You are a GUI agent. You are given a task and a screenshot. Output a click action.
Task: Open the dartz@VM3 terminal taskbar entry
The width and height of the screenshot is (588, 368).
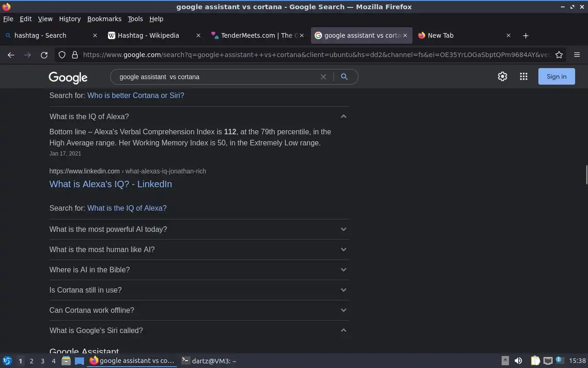(x=209, y=361)
